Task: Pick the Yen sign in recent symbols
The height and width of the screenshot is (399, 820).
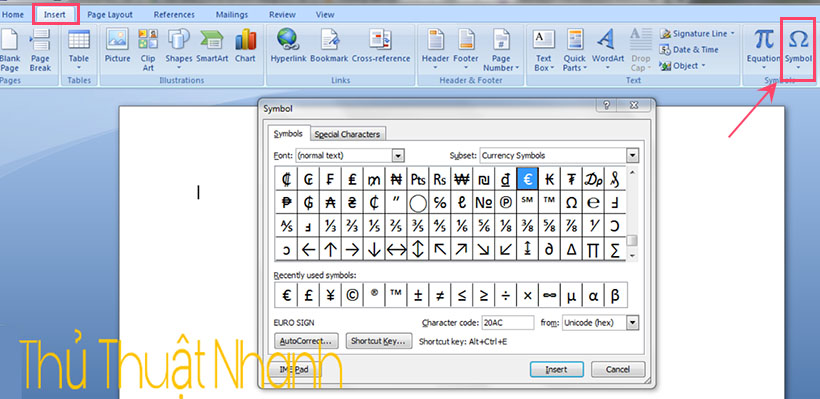Action: click(330, 295)
